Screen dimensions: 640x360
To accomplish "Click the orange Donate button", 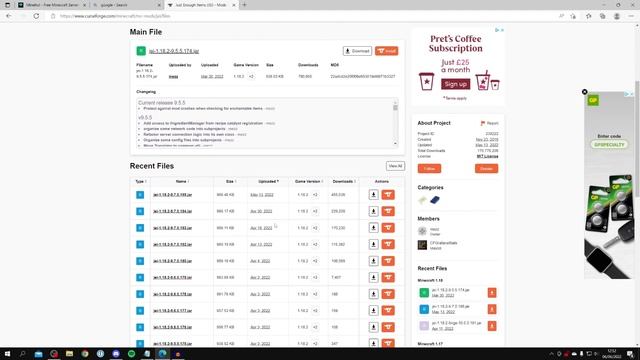I will 486,169.
